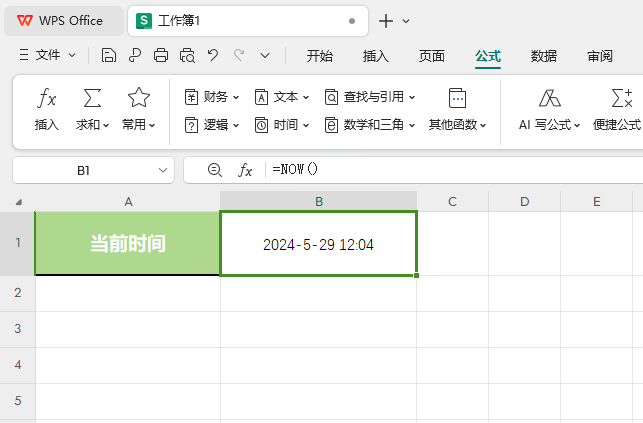Select row 4 header
The image size is (643, 423).
point(18,365)
